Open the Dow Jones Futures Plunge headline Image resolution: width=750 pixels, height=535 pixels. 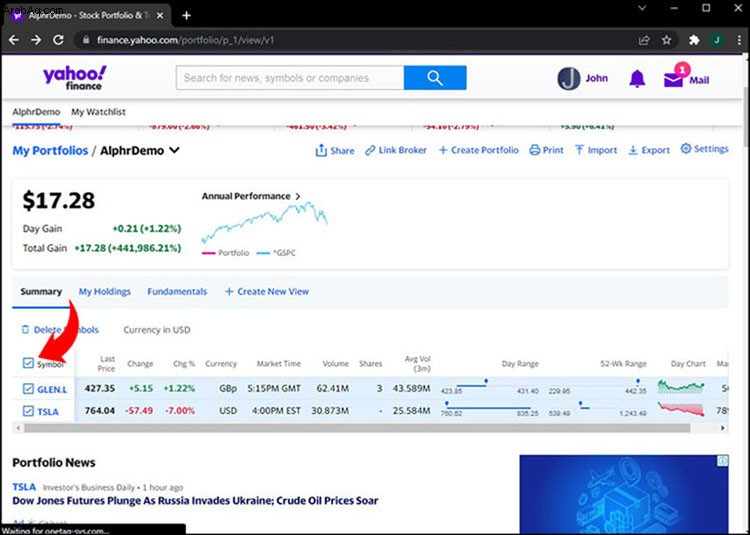pos(195,501)
